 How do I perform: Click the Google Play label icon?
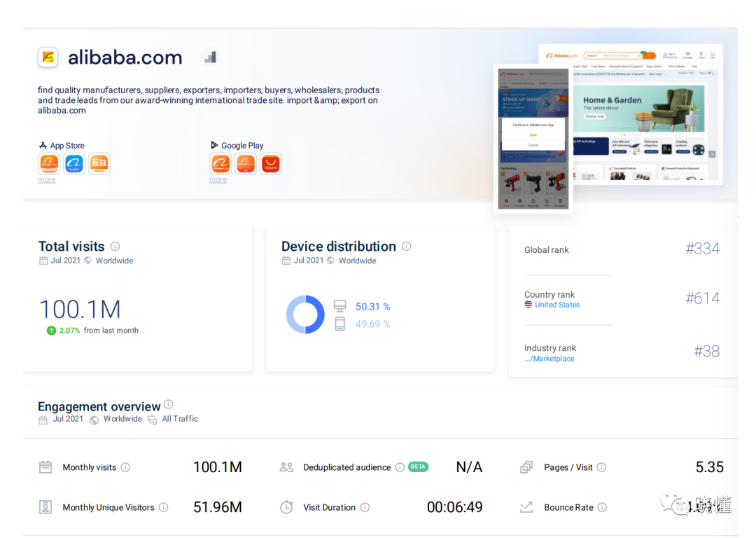point(214,145)
